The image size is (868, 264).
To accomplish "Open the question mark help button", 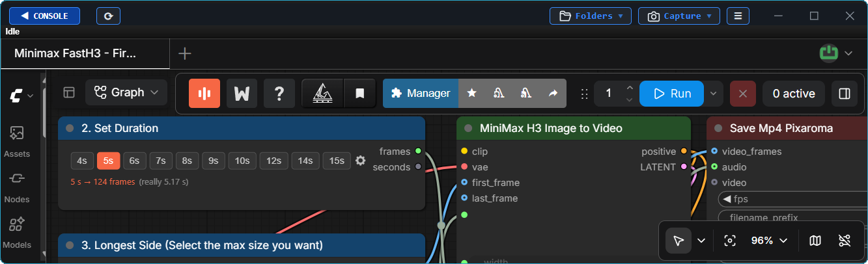I will click(279, 94).
